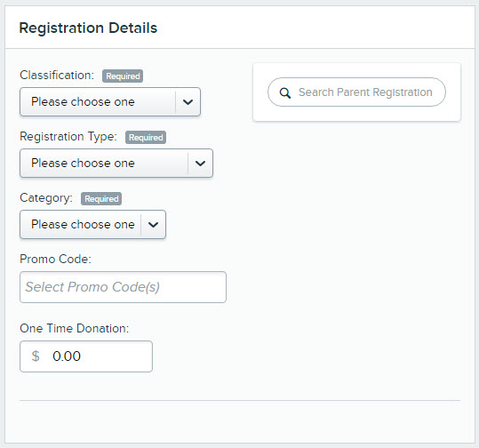
Task: Click the Required badge beside Classification
Action: 123,76
